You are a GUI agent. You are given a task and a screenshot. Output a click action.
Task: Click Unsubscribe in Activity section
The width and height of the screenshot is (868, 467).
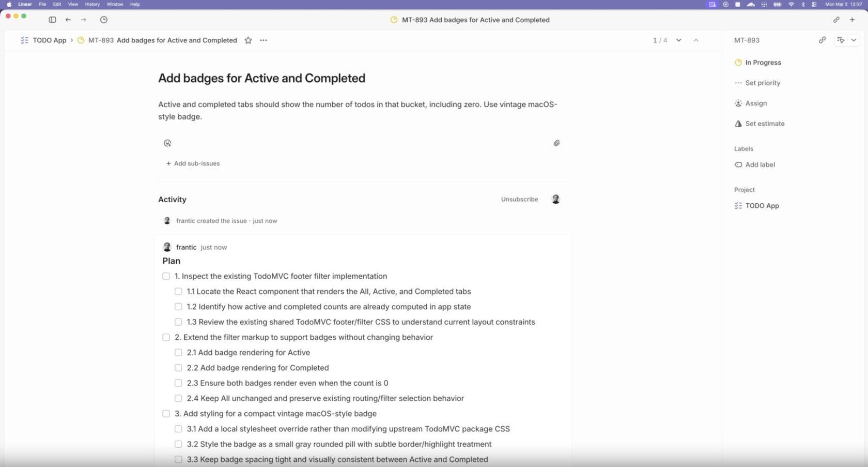519,199
